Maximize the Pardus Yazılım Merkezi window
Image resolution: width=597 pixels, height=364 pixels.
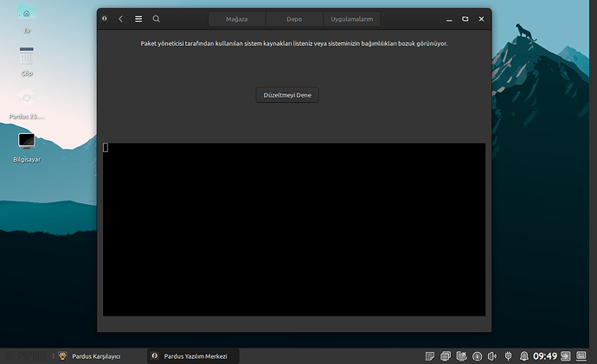coord(465,18)
